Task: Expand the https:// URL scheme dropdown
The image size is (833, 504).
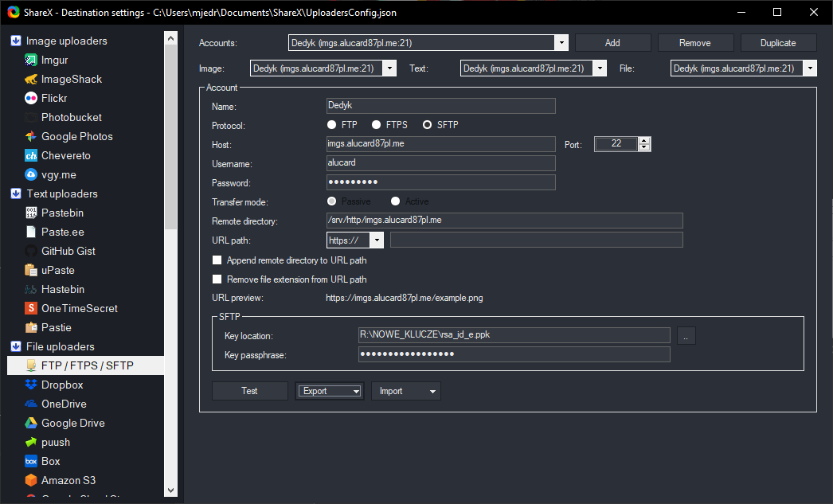Action: (376, 240)
